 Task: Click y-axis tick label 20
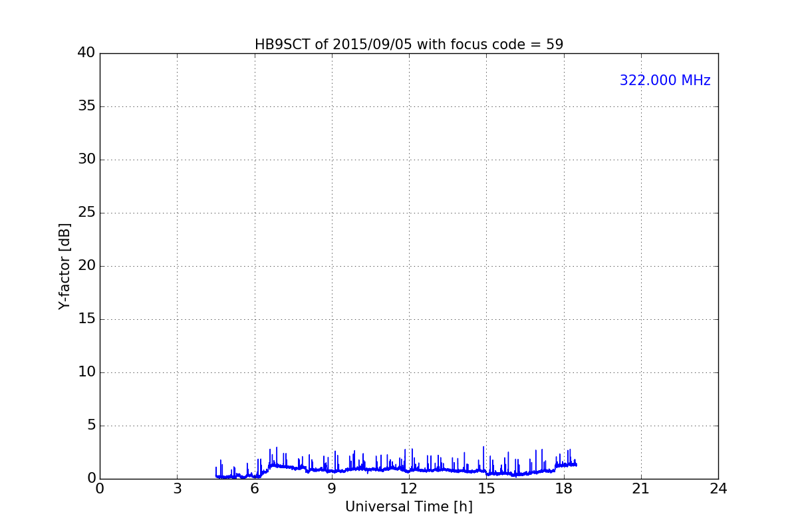86,266
